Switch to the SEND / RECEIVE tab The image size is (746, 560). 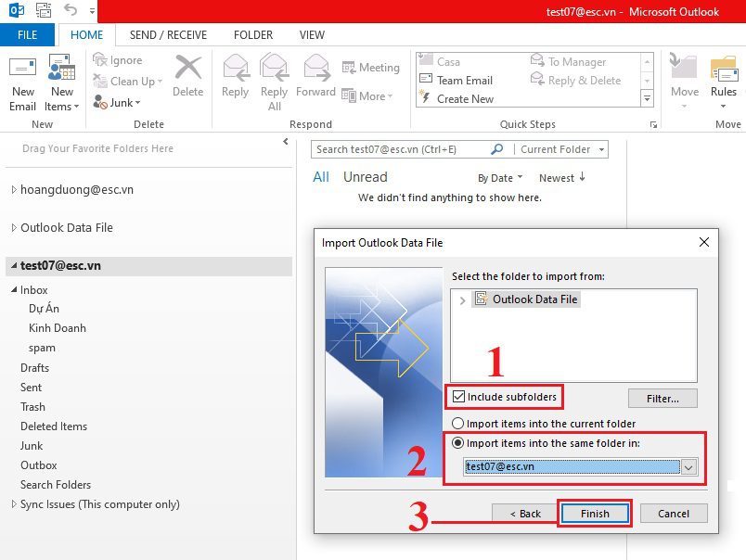pyautogui.click(x=168, y=34)
